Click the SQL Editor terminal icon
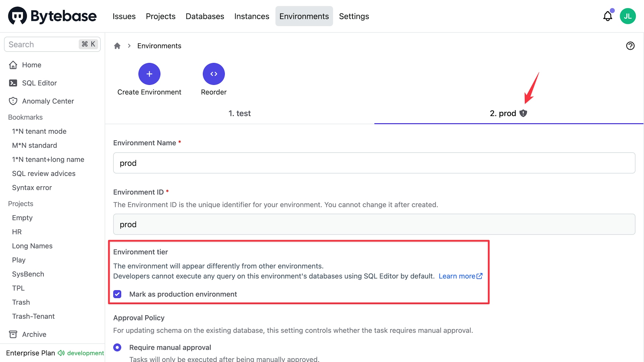Viewport: 644px width, 362px height. point(13,83)
